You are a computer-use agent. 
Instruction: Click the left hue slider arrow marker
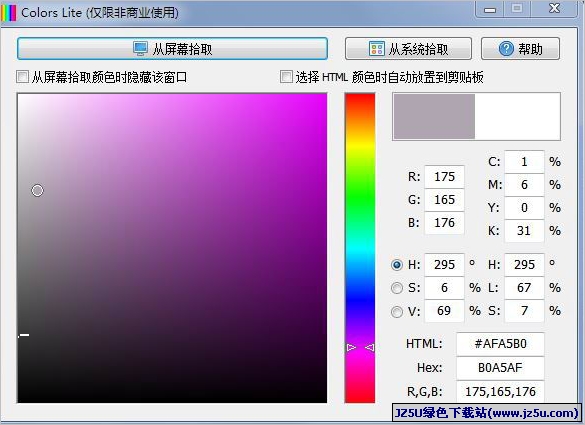[x=351, y=347]
